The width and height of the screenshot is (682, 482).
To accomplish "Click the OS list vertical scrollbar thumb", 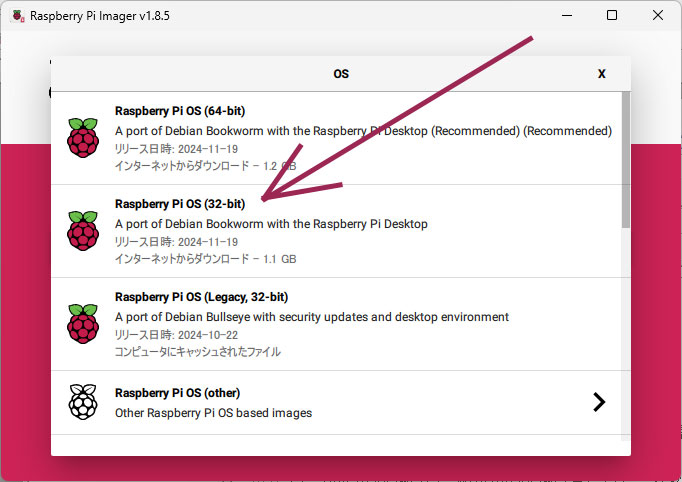I will pyautogui.click(x=625, y=159).
